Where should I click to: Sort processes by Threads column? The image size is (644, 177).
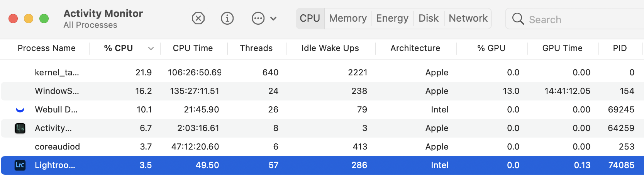pyautogui.click(x=256, y=48)
